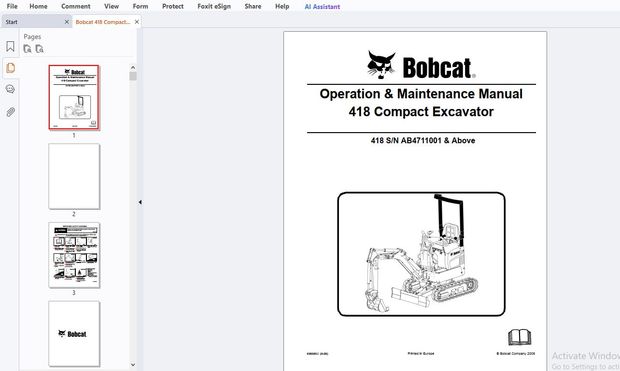Screen dimensions: 620x371
Task: Click the 'Pages' panel title
Action: click(x=32, y=37)
